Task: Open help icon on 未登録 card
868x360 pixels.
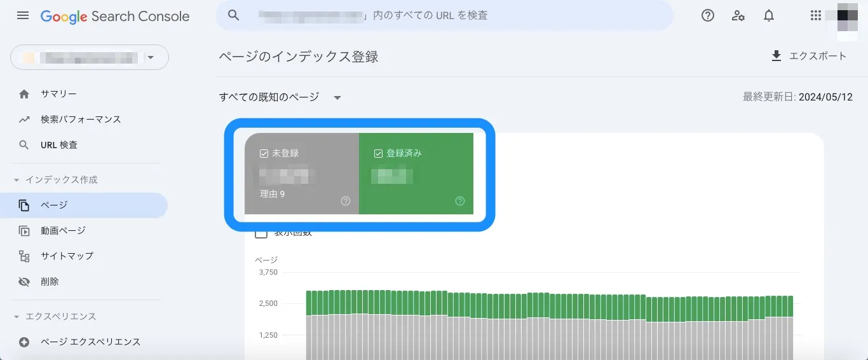Action: pos(346,201)
